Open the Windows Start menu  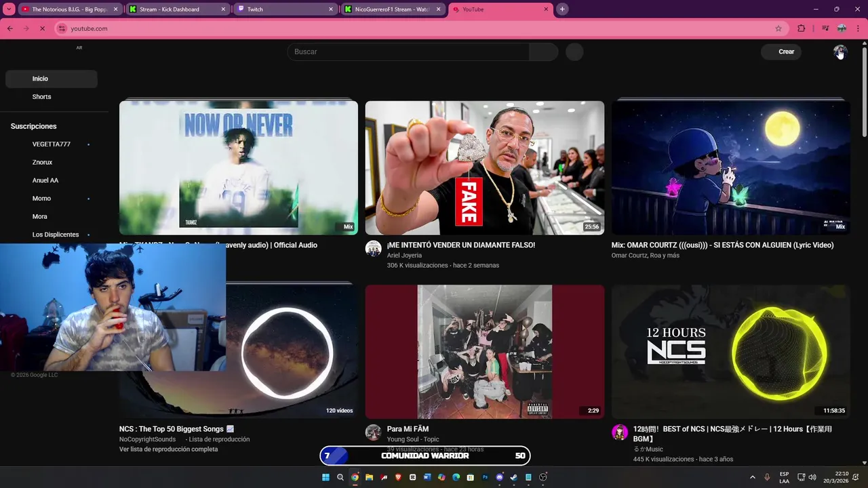(325, 477)
